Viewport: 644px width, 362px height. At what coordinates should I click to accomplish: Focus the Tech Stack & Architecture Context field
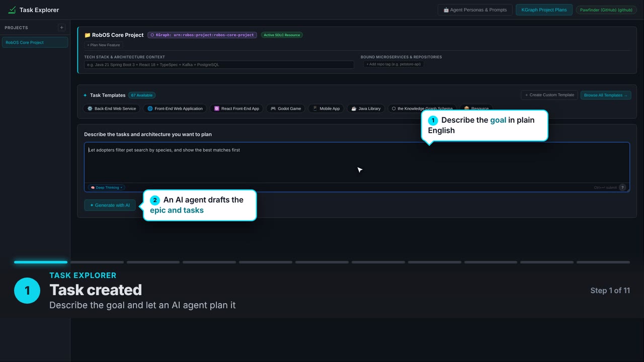click(x=219, y=65)
